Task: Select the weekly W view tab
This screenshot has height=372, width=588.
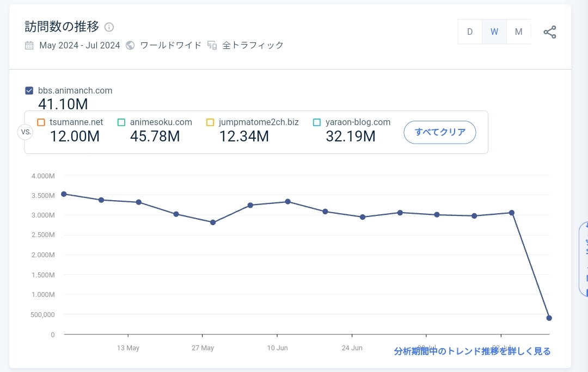Action: [494, 32]
